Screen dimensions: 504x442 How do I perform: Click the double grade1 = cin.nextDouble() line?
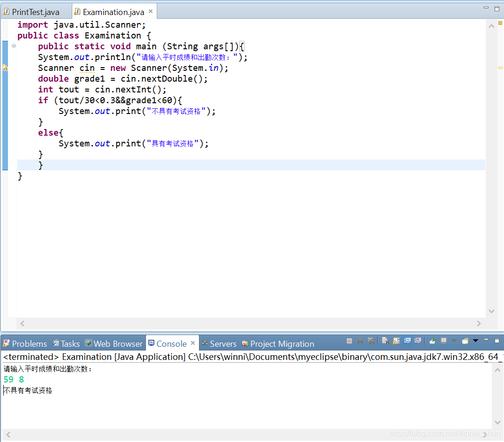[x=123, y=79]
